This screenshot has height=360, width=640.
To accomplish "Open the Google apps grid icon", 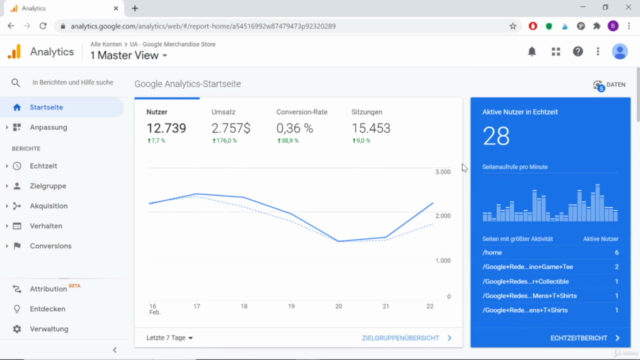I will 556,52.
